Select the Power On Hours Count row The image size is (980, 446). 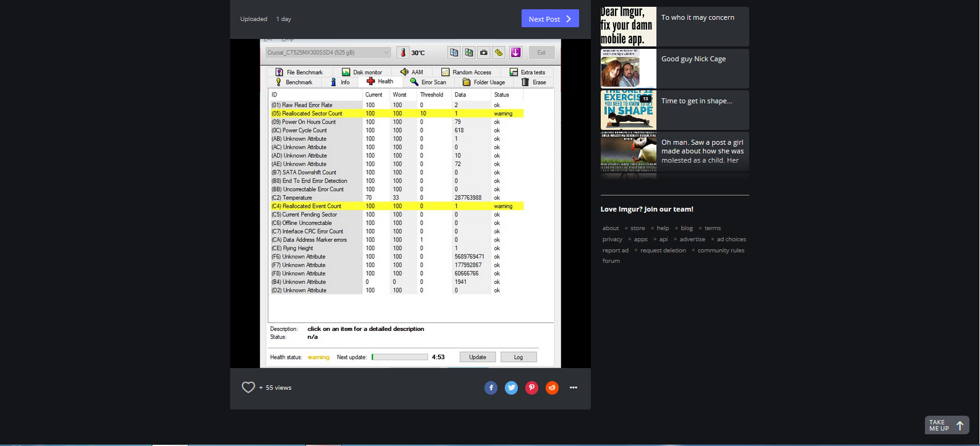coord(397,122)
